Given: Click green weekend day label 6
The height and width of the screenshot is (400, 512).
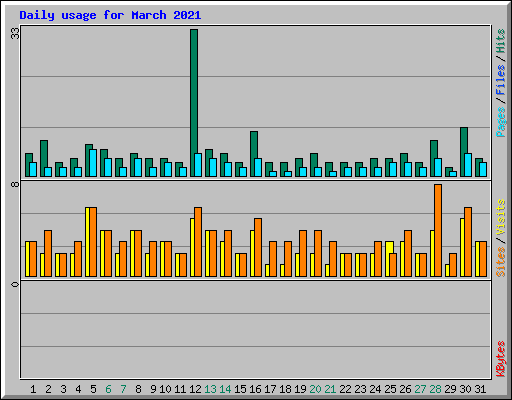Looking at the screenshot, I should (x=108, y=389).
